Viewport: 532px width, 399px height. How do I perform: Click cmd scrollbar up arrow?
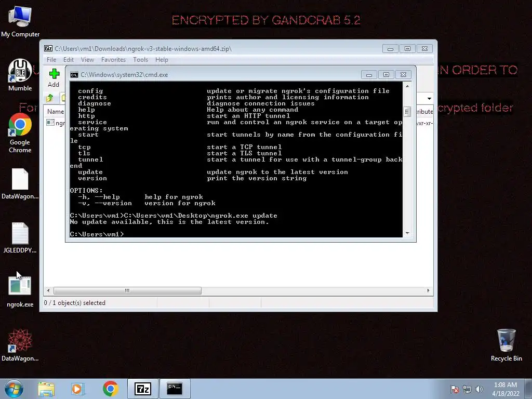(x=407, y=86)
